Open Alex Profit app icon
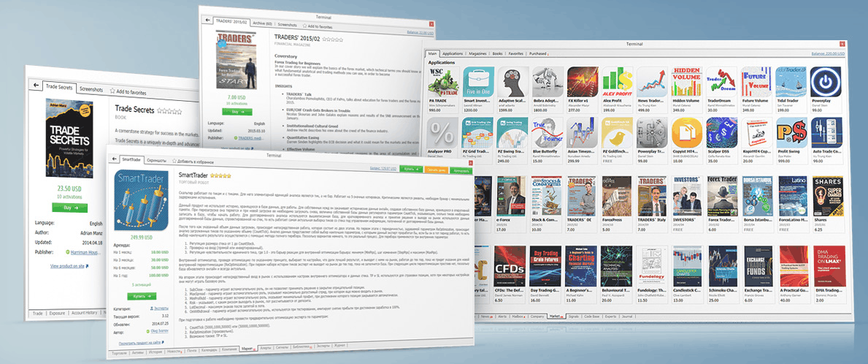868x364 pixels. pyautogui.click(x=617, y=82)
